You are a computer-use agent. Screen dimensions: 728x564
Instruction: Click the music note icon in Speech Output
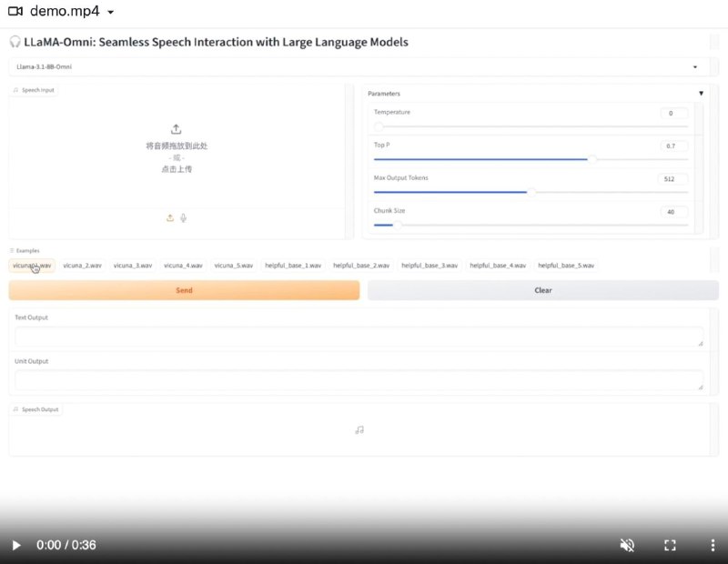coord(359,430)
